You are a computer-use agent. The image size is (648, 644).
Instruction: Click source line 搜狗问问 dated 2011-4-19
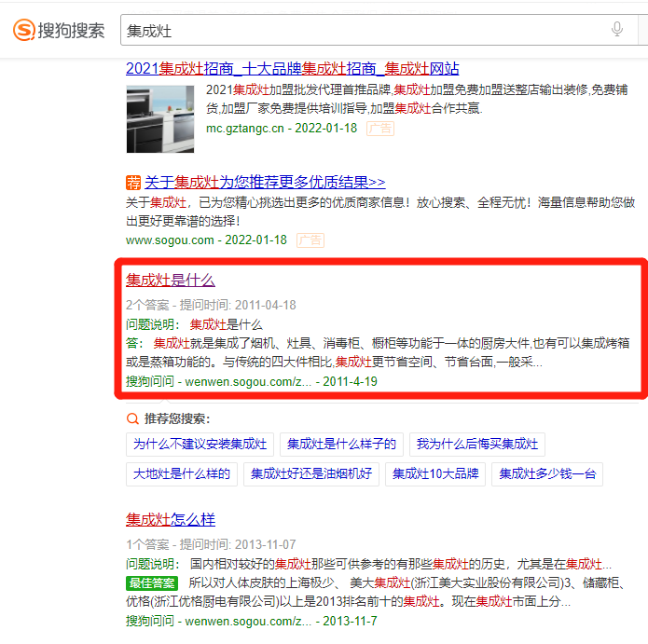coord(251,381)
